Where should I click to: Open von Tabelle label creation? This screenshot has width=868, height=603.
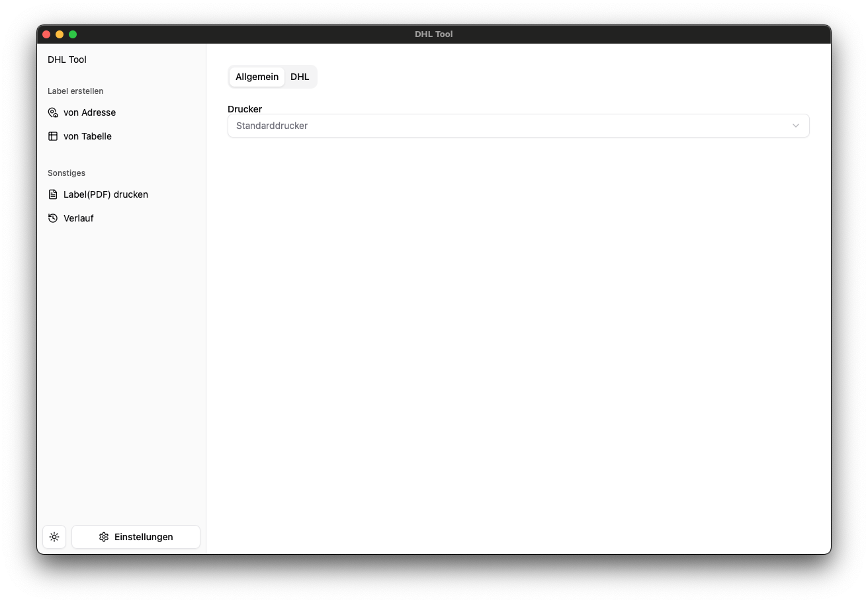click(122, 136)
